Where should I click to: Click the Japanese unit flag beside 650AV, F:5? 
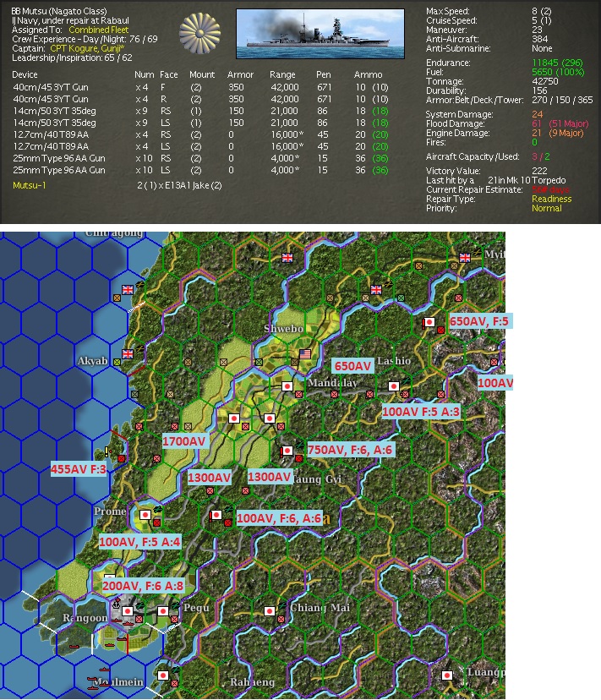[429, 322]
